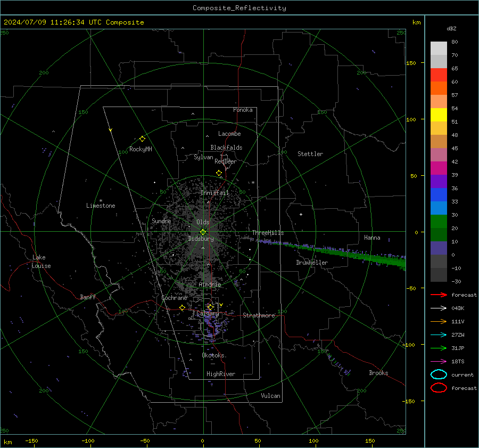Screen dimensions: 479x448
Task: Select the Airdrie label
Action: click(x=210, y=284)
